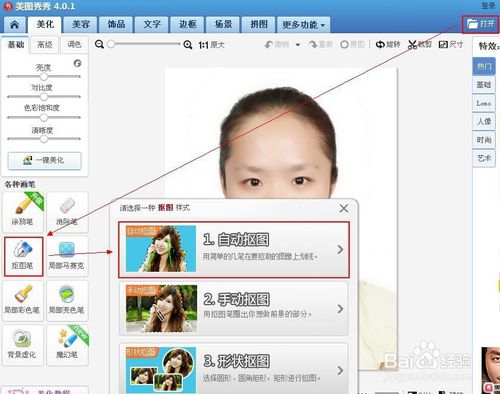
Task: Select the 基础 adjustment sub-tab
Action: tap(16, 45)
